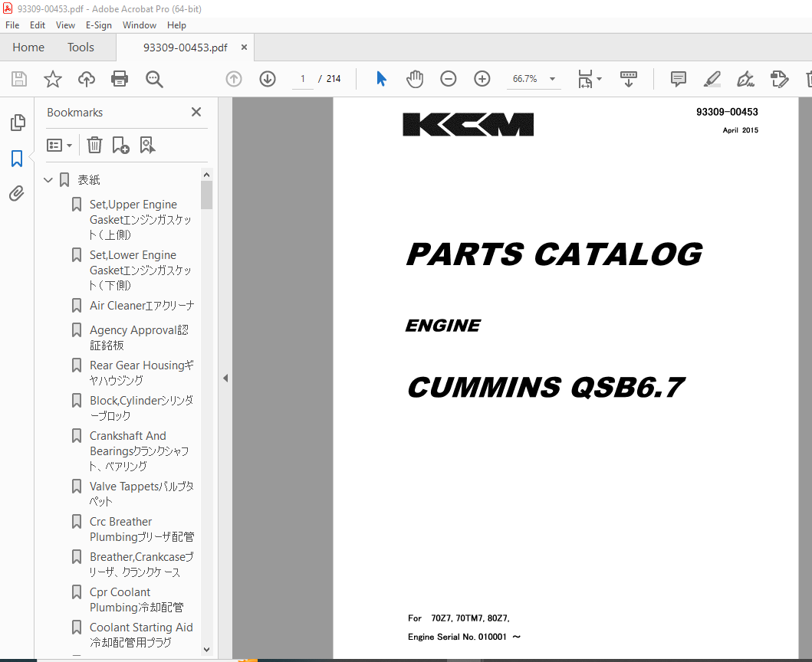The height and width of the screenshot is (662, 812).
Task: Click the upload to cloud icon
Action: pyautogui.click(x=87, y=79)
